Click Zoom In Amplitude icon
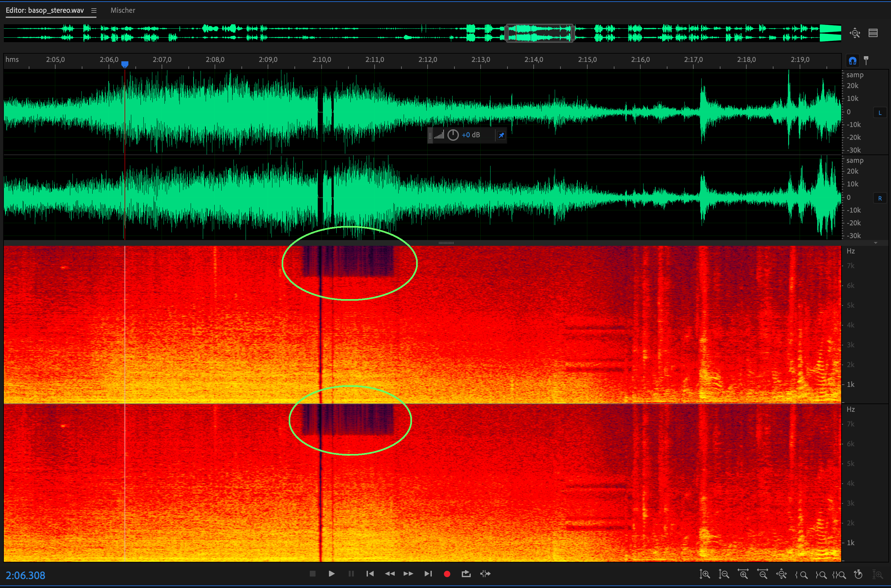The width and height of the screenshot is (891, 588). coord(704,574)
